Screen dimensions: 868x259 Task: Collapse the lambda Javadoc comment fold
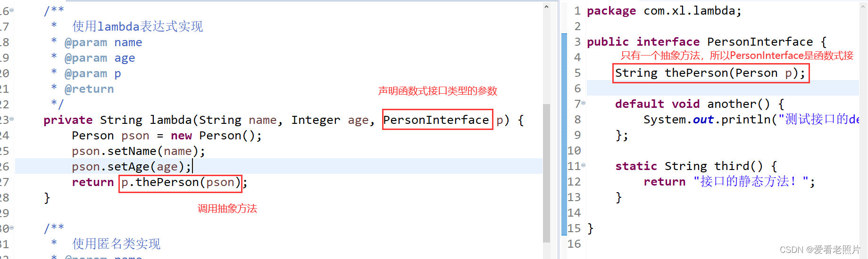coord(12,10)
